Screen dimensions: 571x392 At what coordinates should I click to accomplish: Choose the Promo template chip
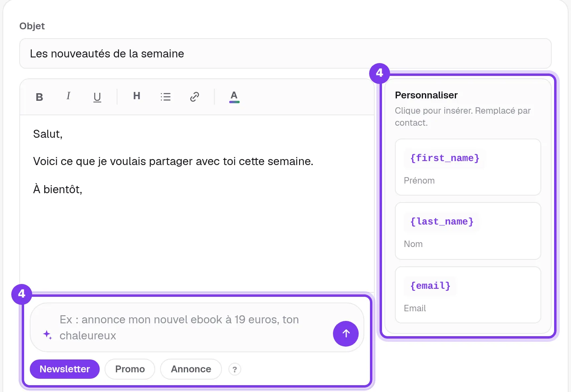point(130,369)
